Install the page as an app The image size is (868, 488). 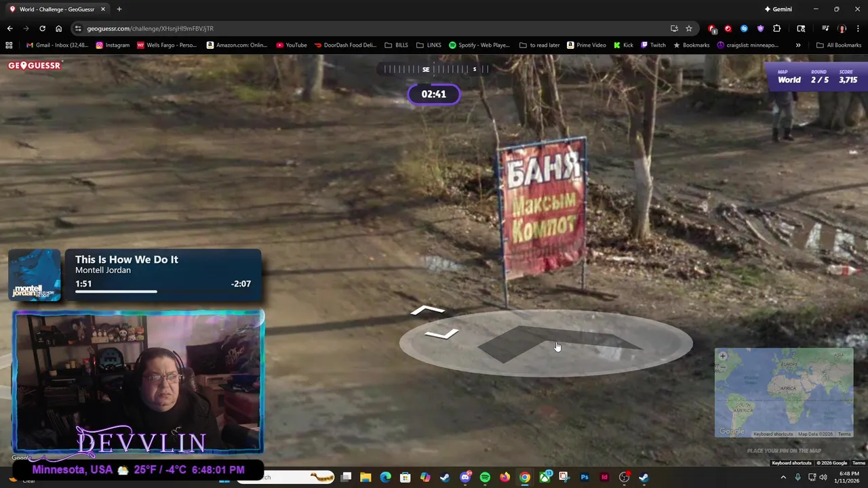[674, 28]
